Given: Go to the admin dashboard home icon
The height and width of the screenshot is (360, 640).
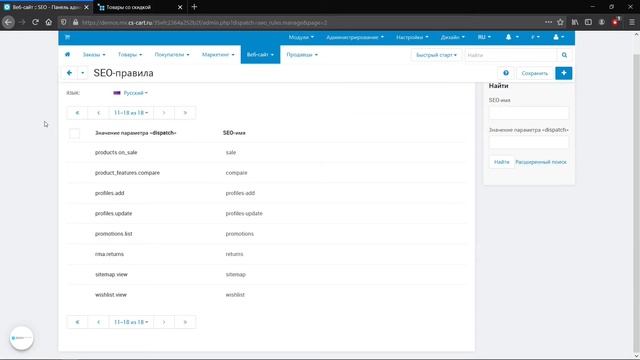Looking at the screenshot, I should coord(67,54).
